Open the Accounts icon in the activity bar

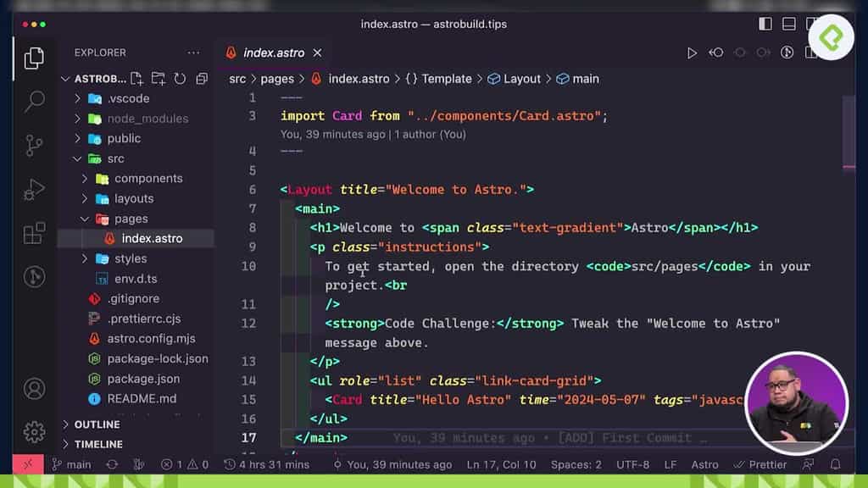point(33,390)
